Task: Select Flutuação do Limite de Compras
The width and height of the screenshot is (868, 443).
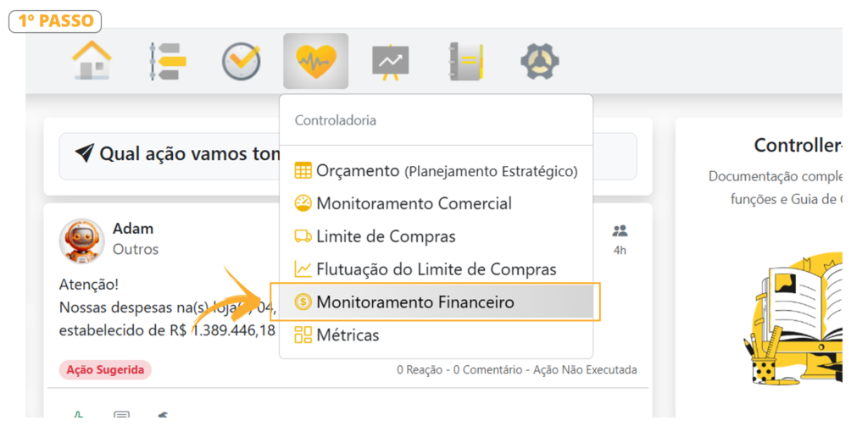Action: pos(436,269)
